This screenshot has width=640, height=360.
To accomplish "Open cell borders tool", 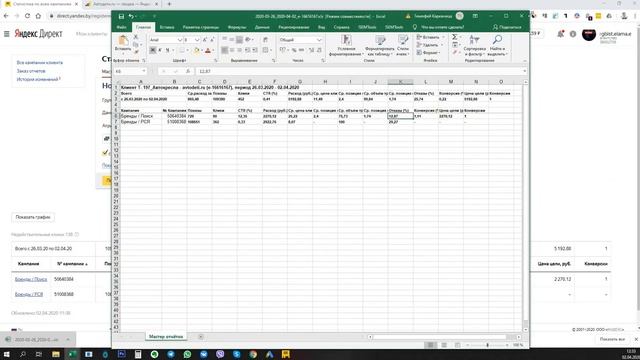I will click(182, 50).
